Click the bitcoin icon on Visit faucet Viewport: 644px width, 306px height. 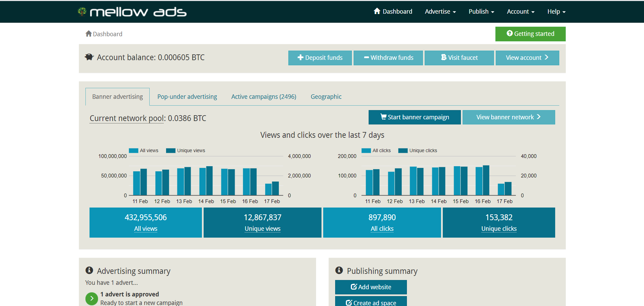click(x=444, y=57)
